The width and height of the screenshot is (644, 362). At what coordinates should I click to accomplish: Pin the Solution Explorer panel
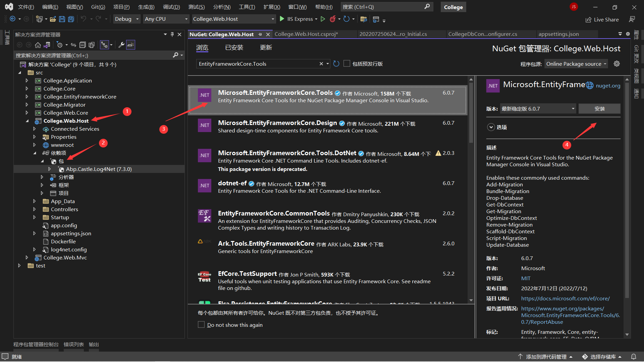coord(172,35)
